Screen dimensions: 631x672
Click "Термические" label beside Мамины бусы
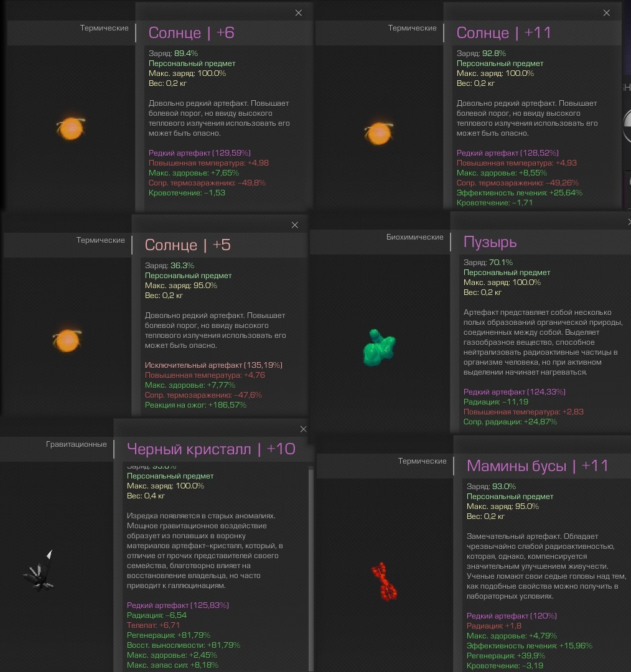(x=422, y=460)
